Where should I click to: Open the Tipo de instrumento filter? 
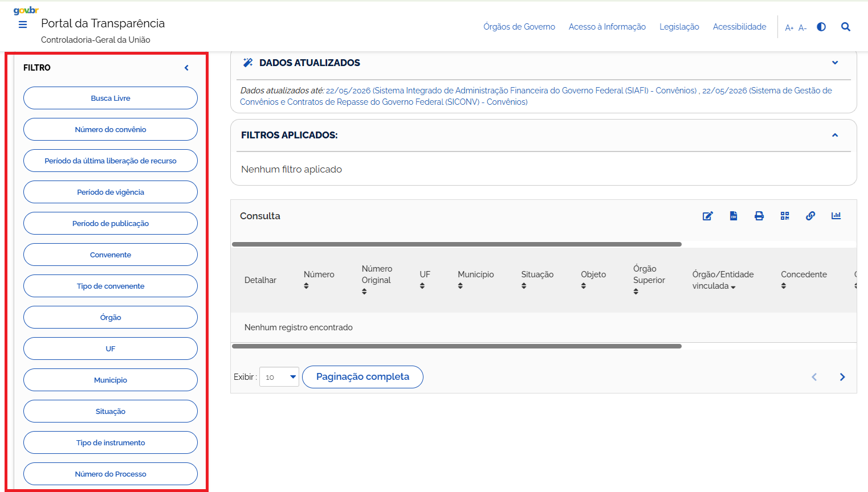tap(111, 442)
